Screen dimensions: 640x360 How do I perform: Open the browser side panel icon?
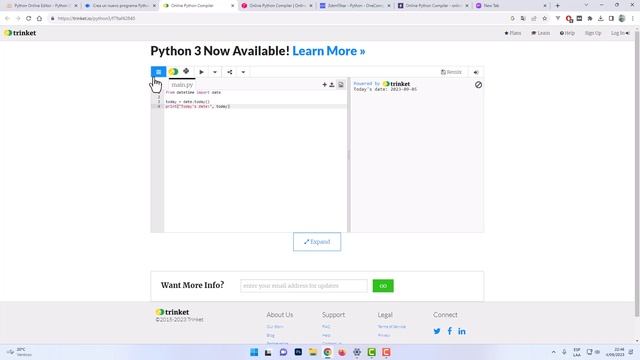click(x=611, y=18)
